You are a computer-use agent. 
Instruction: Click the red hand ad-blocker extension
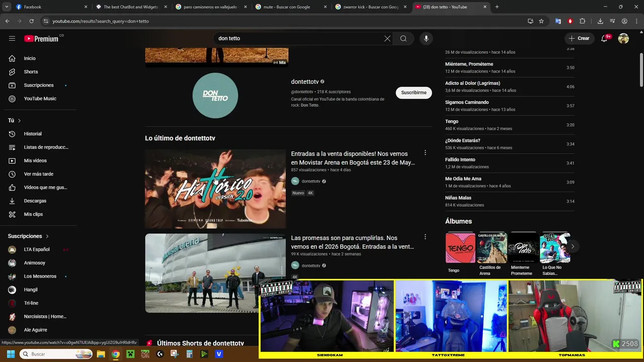(570, 21)
